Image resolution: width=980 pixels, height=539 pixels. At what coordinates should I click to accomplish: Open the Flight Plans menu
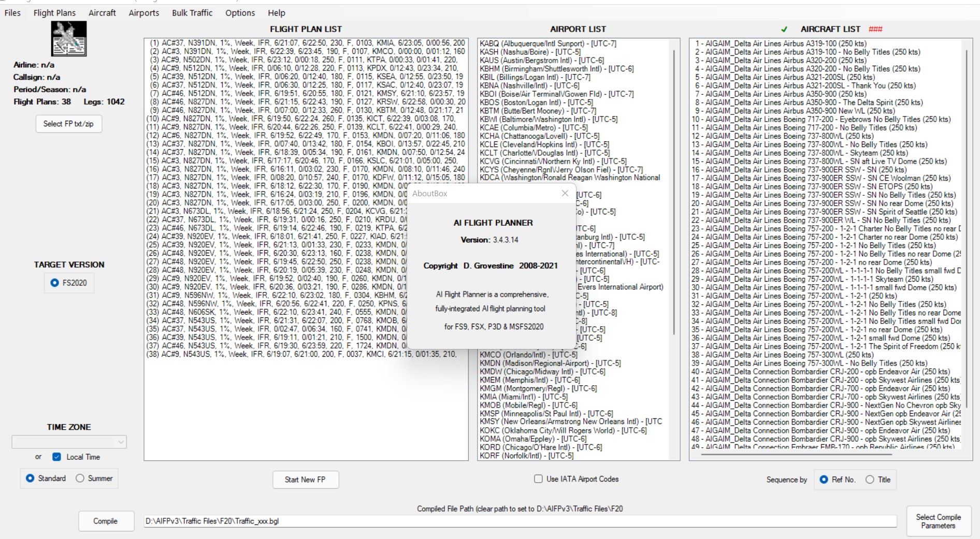pyautogui.click(x=54, y=13)
